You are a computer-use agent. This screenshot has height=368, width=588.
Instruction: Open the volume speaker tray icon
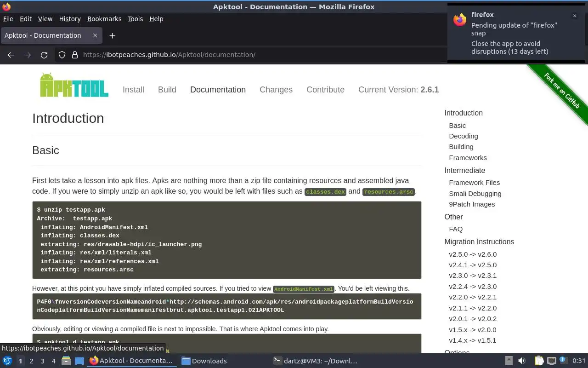tap(522, 361)
